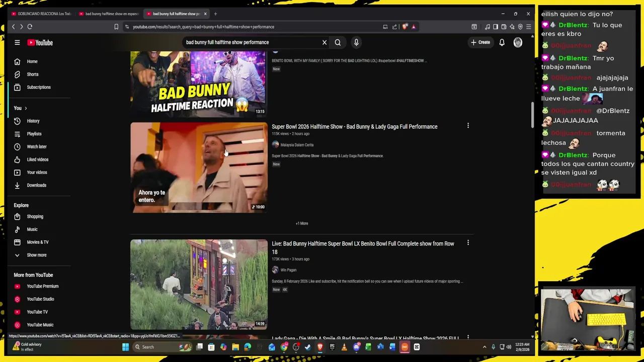Reload the page in browser
Image resolution: width=644 pixels, height=362 pixels.
tap(30, 27)
